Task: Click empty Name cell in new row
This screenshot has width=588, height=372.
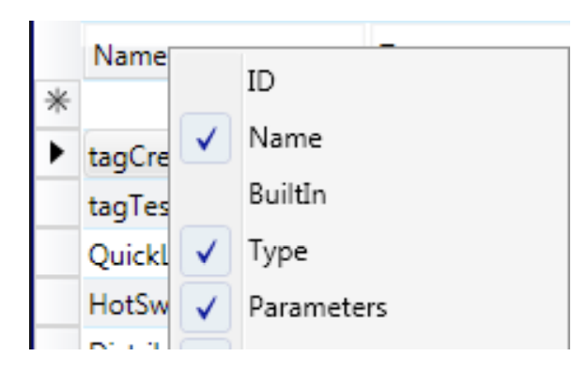Action: point(127,104)
